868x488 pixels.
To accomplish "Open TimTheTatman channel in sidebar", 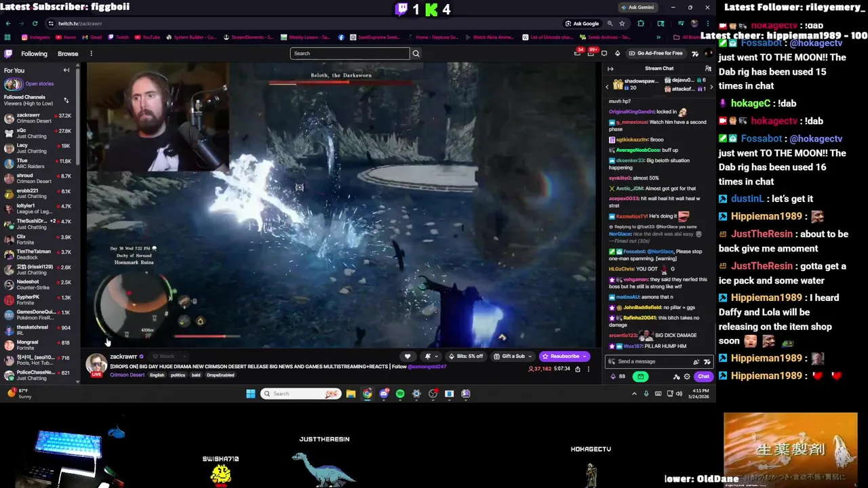I will 39,254.
